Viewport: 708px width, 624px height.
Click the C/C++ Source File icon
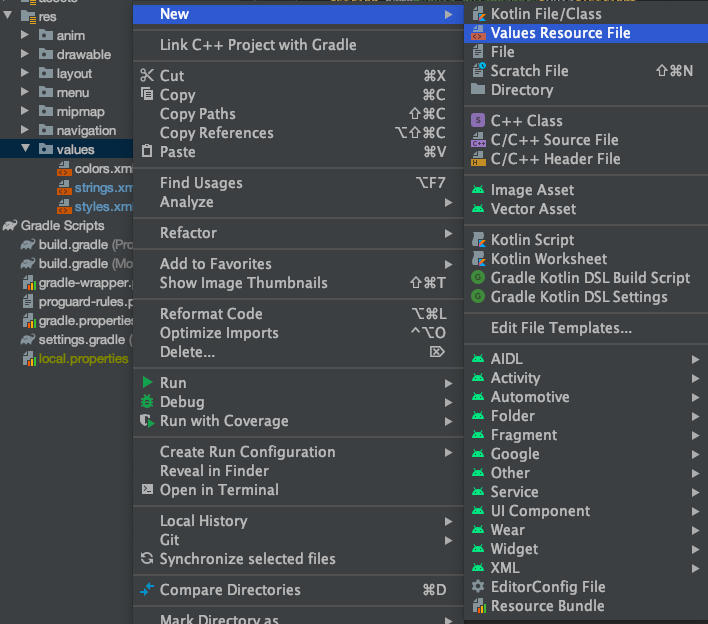(x=478, y=140)
